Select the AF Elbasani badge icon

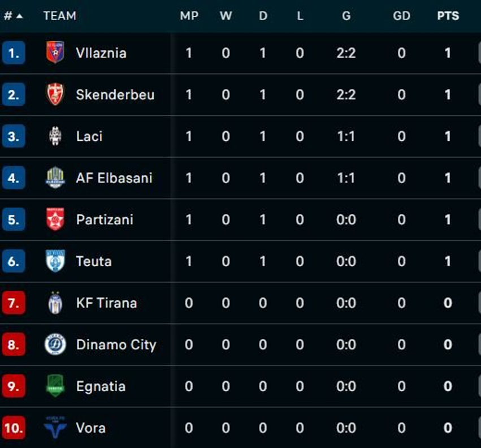(55, 178)
